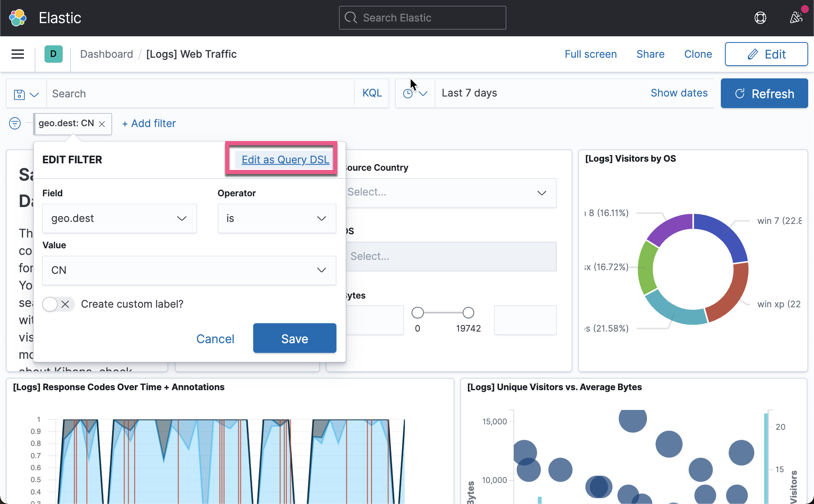Open the Share menu
The height and width of the screenshot is (504, 814).
point(650,54)
